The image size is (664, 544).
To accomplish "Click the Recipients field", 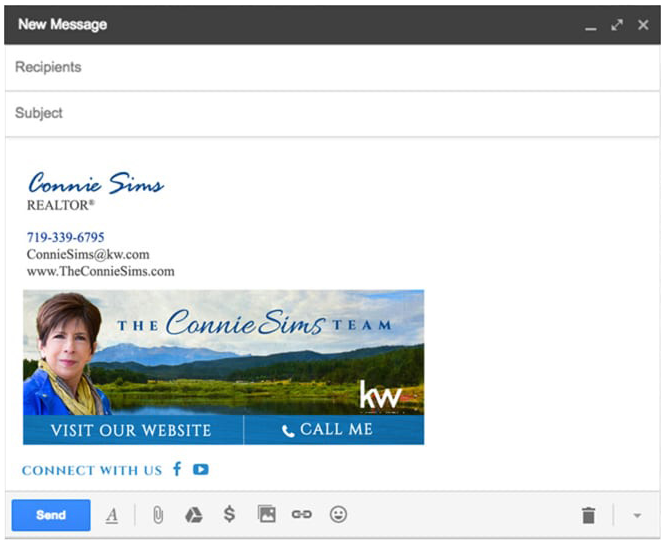I will tap(330, 67).
